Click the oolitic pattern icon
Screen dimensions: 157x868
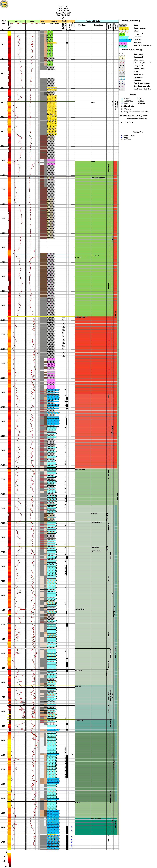click(x=122, y=72)
